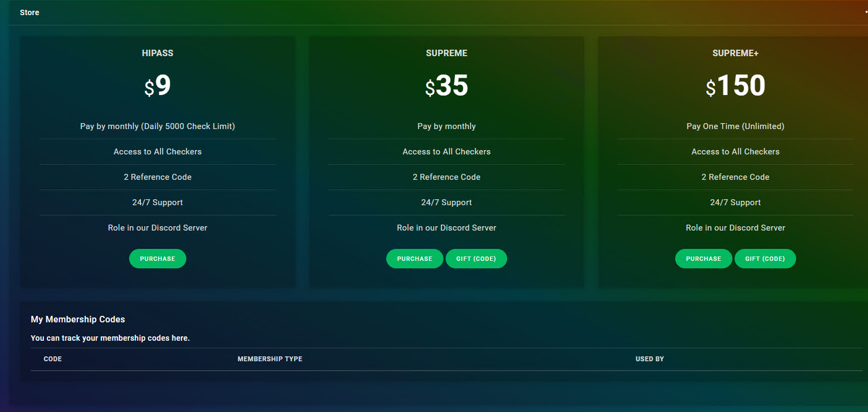The height and width of the screenshot is (412, 868).
Task: Click the $35 price on SUPREME
Action: coord(447,86)
